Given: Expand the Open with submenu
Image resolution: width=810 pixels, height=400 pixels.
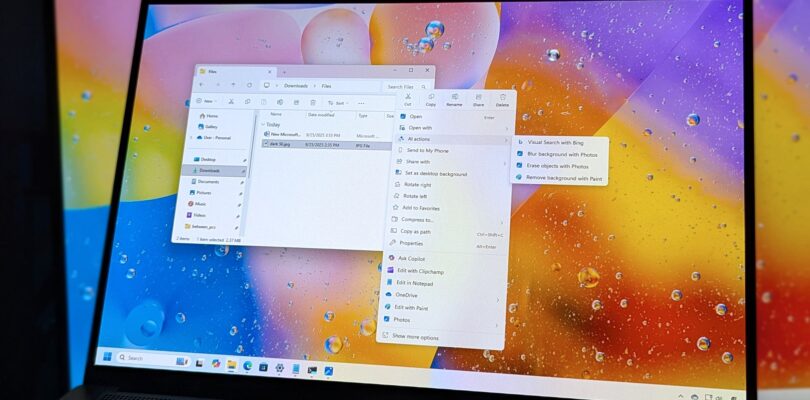Looking at the screenshot, I should [420, 128].
